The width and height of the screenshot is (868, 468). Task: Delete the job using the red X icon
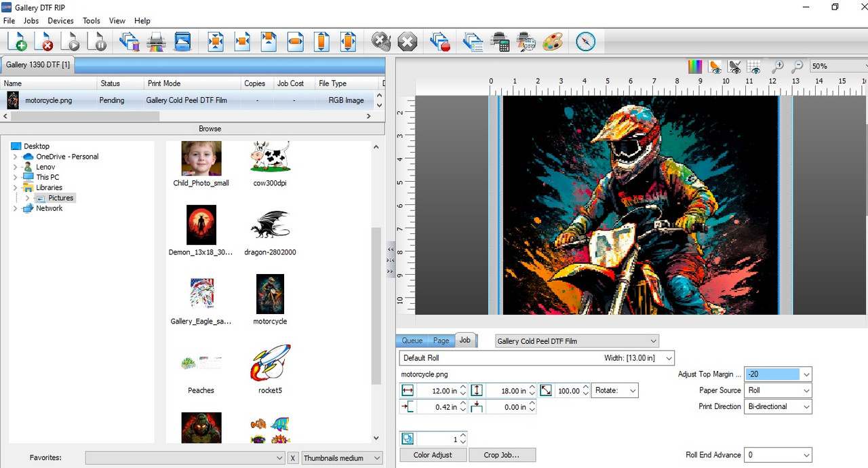coord(45,41)
